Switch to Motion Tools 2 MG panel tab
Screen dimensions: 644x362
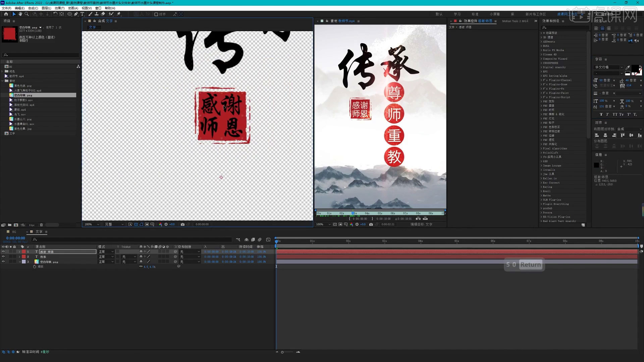coord(515,21)
